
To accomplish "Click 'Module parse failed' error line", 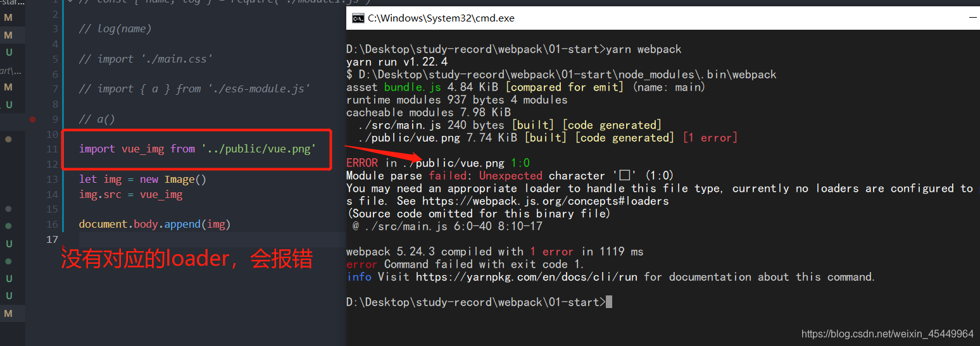I will pos(510,176).
